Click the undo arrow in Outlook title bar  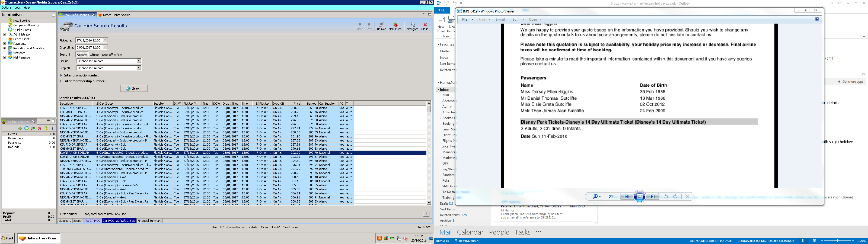pos(455,3)
